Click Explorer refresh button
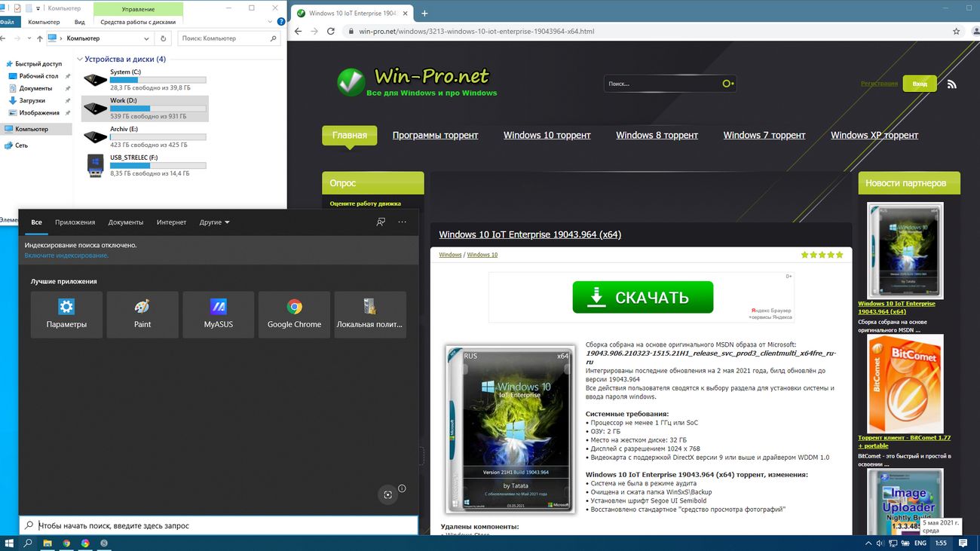 (164, 38)
